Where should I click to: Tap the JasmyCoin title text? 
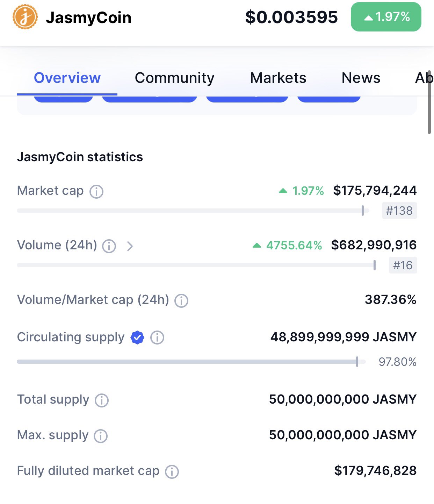click(x=89, y=17)
